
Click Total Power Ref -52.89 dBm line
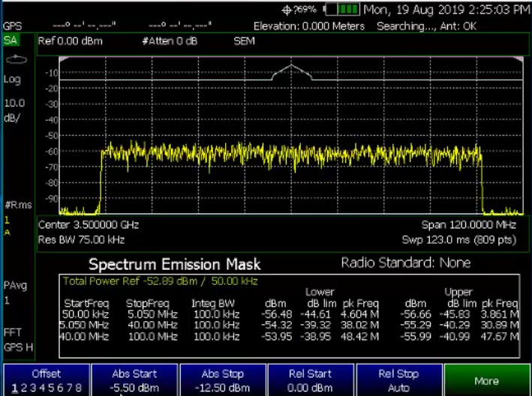[160, 281]
